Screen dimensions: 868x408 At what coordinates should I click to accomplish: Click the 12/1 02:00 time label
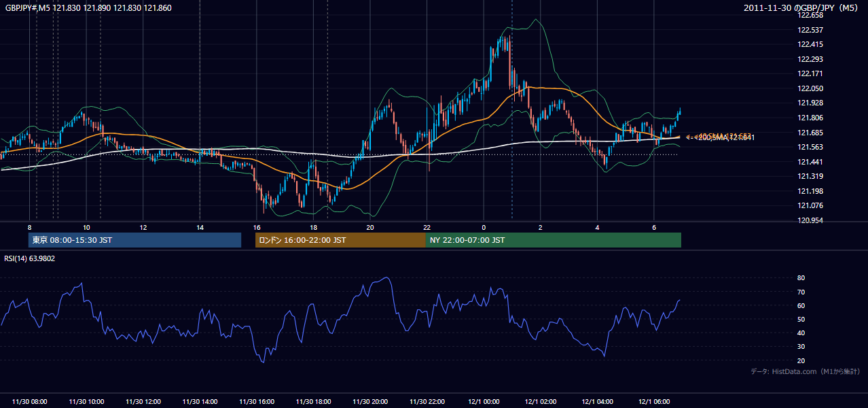point(541,402)
